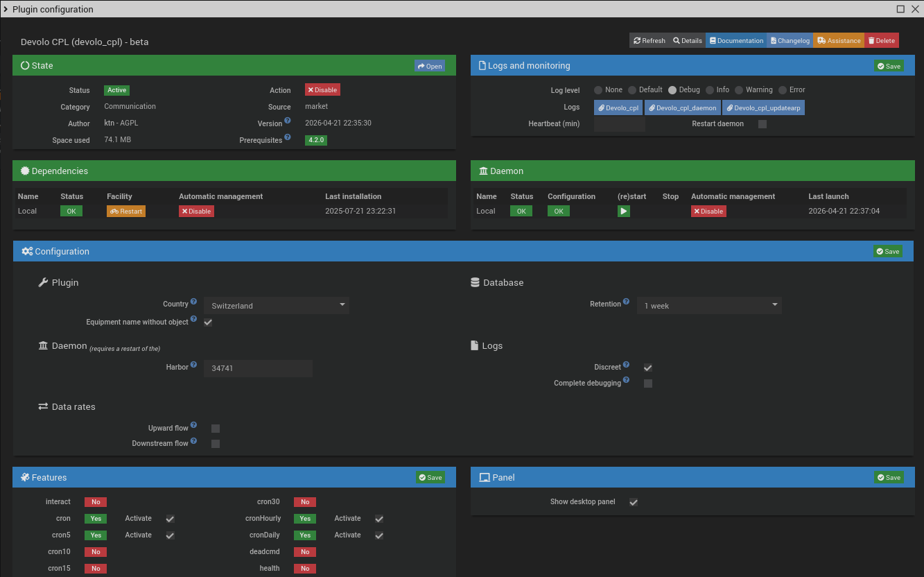Click the Daemon panel header icon
This screenshot has height=577, width=924.
(483, 171)
